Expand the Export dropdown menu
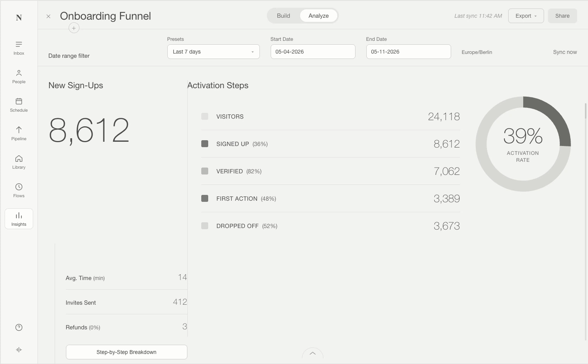The width and height of the screenshot is (588, 364). pyautogui.click(x=526, y=16)
